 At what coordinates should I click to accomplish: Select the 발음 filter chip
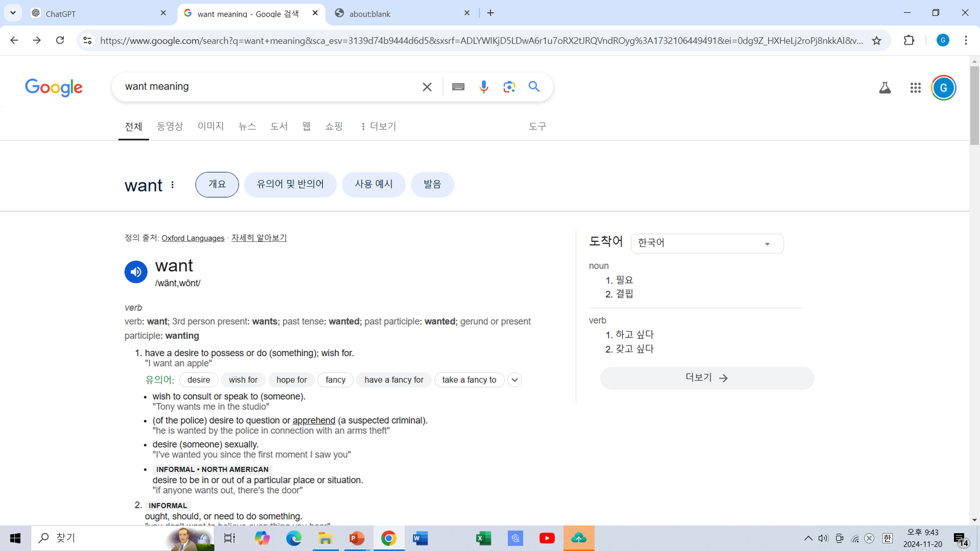point(432,184)
